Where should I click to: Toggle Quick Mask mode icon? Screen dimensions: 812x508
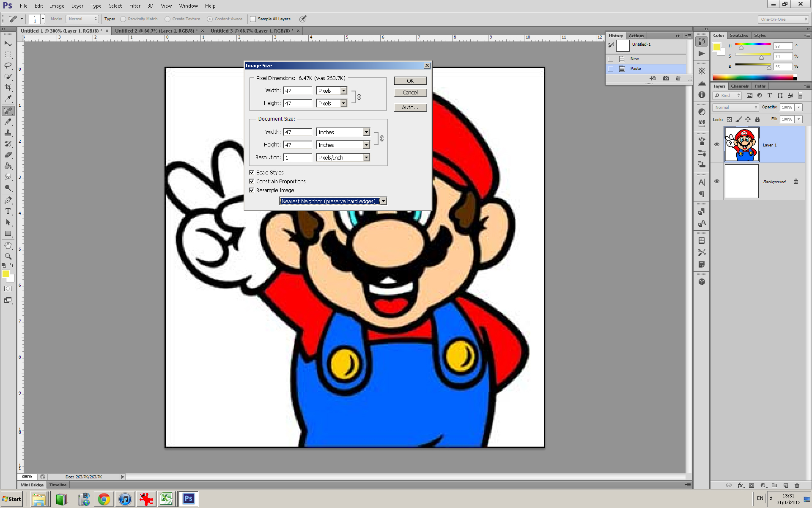(8, 289)
